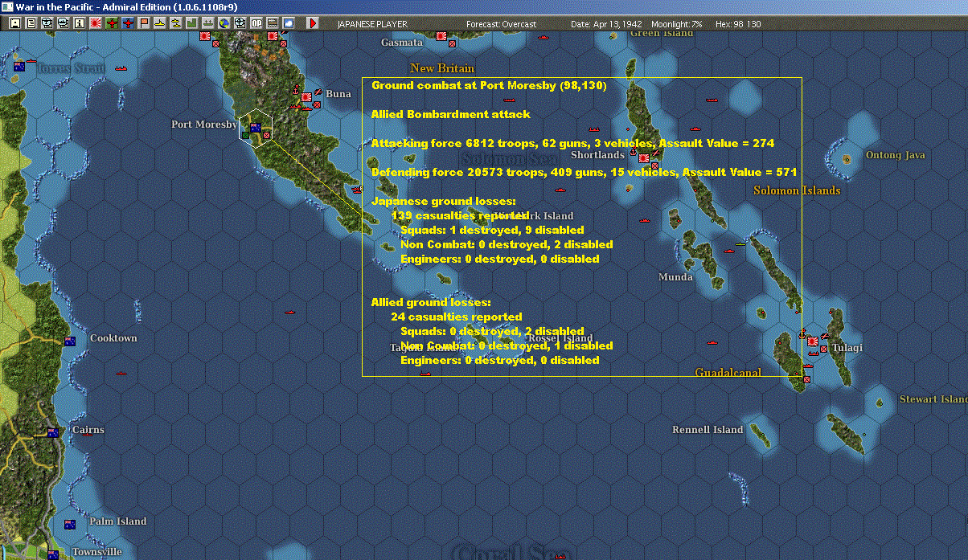This screenshot has height=560, width=968.
Task: Click the Japanese rising sun flag icon
Action: click(96, 23)
